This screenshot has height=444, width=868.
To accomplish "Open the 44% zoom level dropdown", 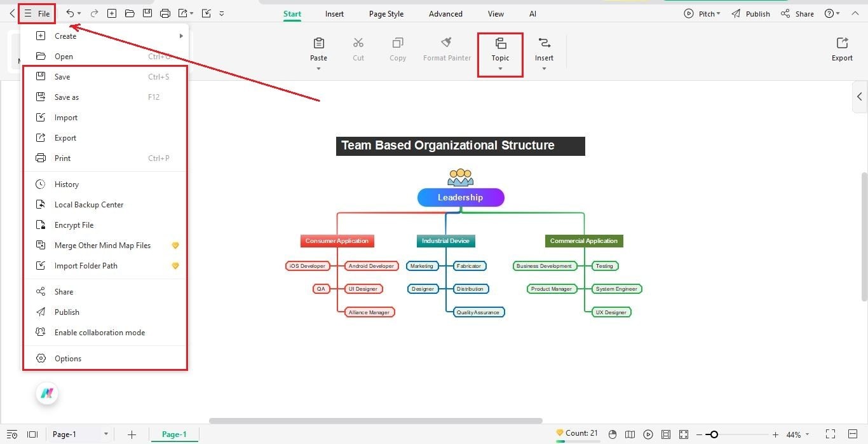I will pyautogui.click(x=796, y=434).
